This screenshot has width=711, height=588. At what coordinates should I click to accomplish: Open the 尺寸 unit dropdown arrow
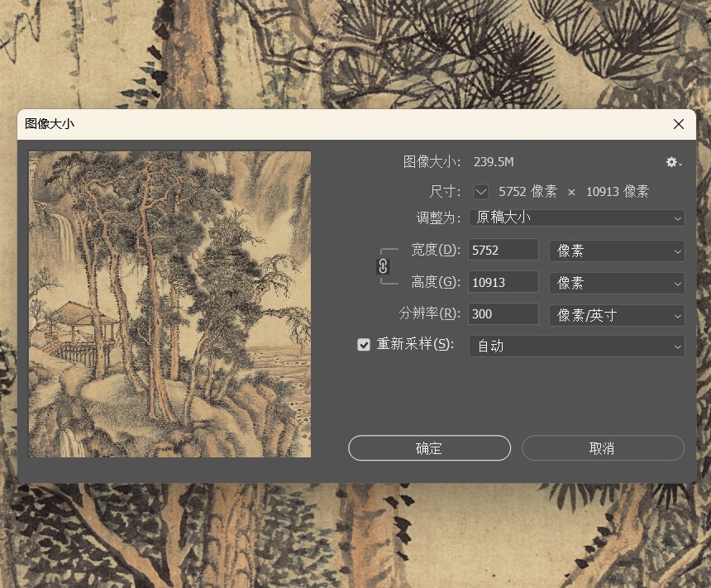point(481,192)
